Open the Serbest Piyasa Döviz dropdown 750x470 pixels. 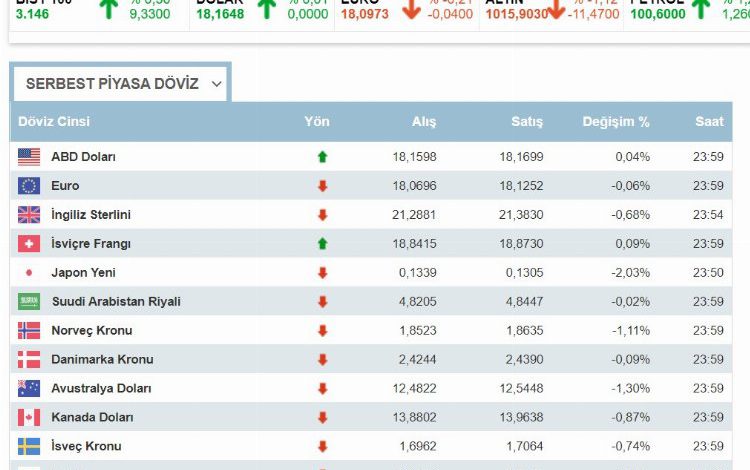coord(120,84)
